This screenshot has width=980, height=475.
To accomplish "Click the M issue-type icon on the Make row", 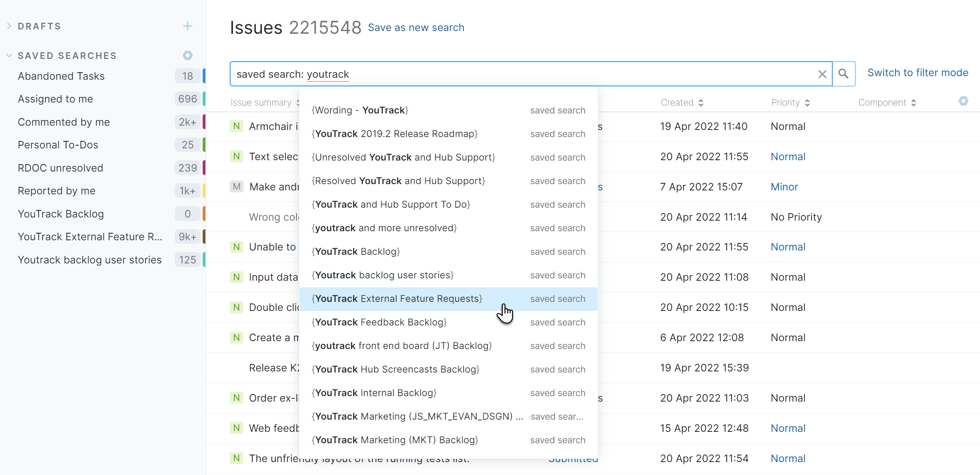I will coord(236,186).
